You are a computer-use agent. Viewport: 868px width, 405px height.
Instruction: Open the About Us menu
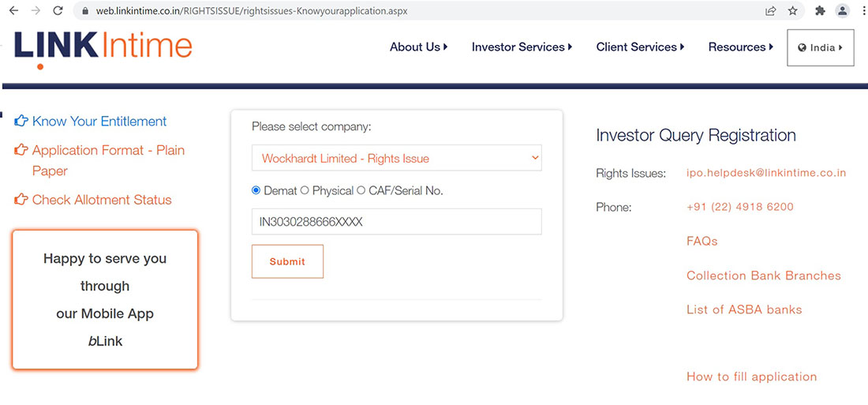(418, 47)
